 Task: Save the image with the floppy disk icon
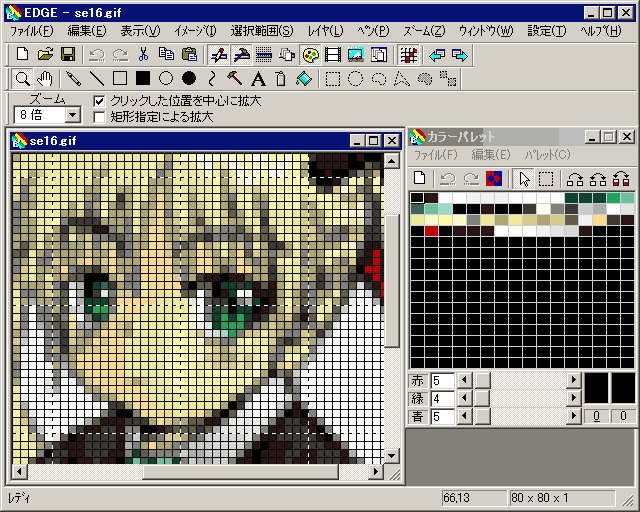[x=68, y=55]
